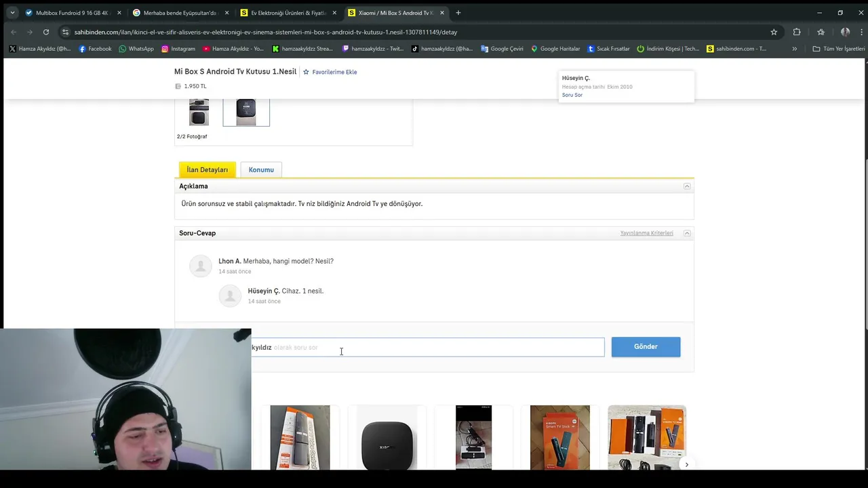Click seller name Hüseyin Ç. in header card
This screenshot has width=868, height=488.
click(576, 78)
